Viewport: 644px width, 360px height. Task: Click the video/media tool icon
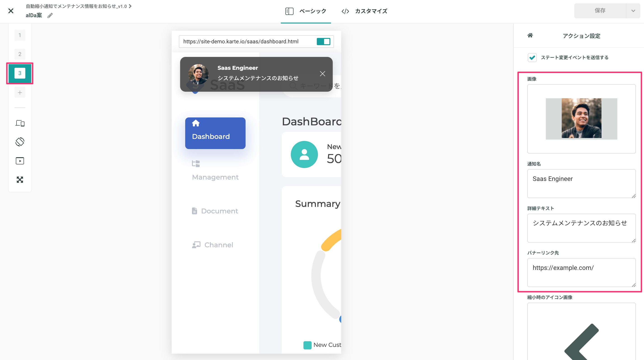tap(20, 161)
